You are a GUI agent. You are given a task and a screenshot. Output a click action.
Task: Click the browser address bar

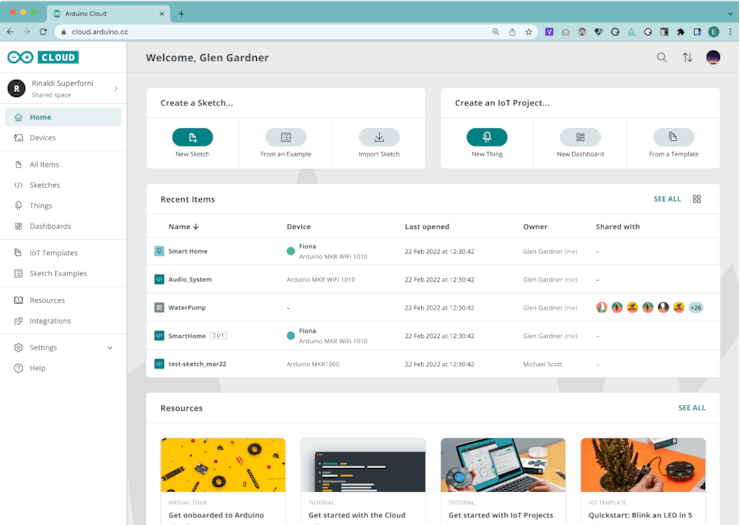click(280, 32)
